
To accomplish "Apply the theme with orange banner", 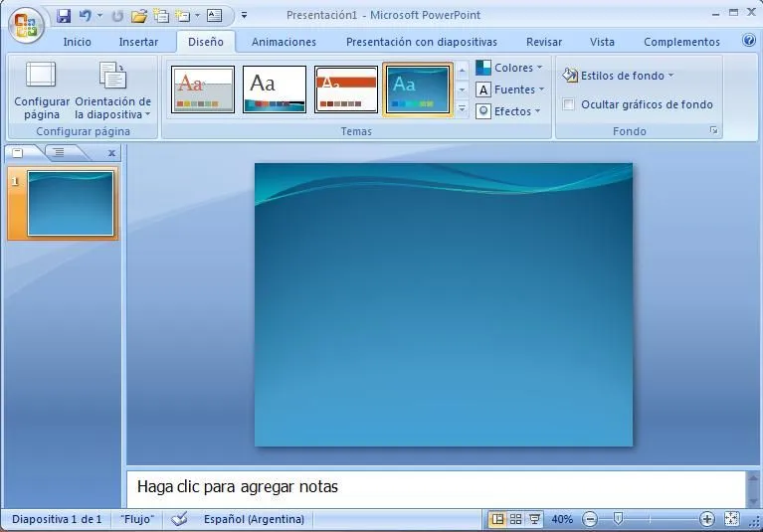I will coord(346,89).
